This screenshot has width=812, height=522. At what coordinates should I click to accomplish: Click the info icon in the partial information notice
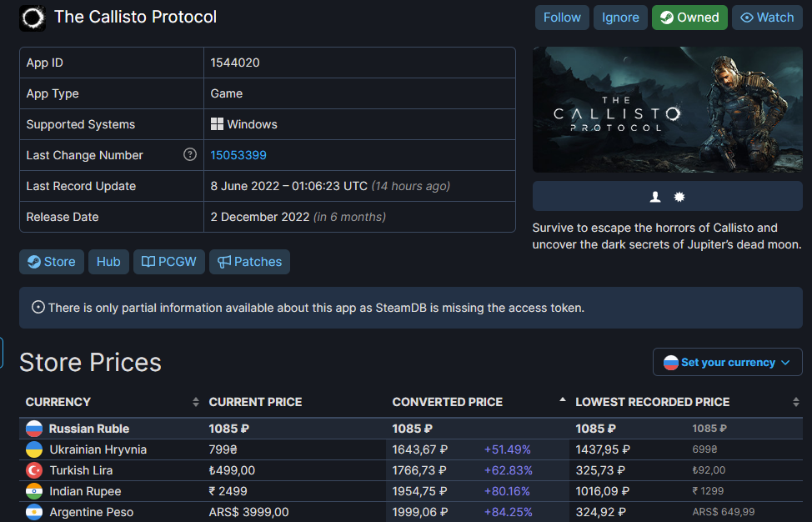pyautogui.click(x=38, y=307)
